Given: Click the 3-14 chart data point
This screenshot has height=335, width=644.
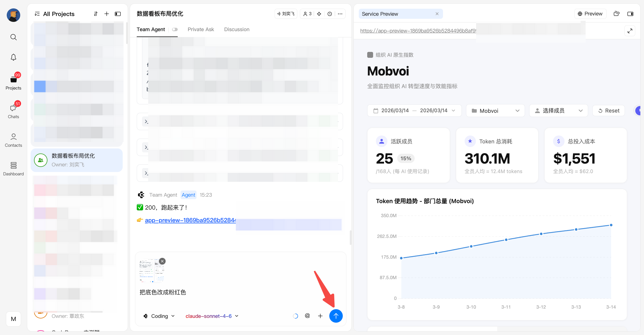Looking at the screenshot, I should [611, 225].
